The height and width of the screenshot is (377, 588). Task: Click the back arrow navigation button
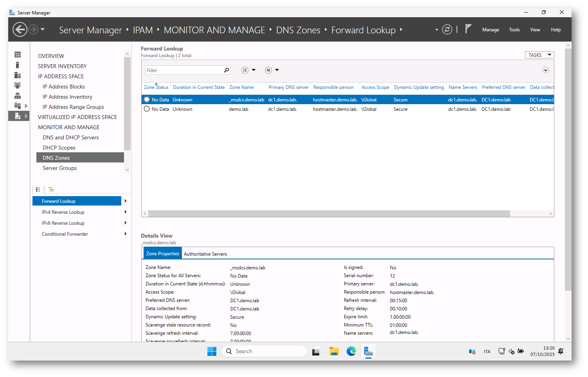[x=20, y=30]
